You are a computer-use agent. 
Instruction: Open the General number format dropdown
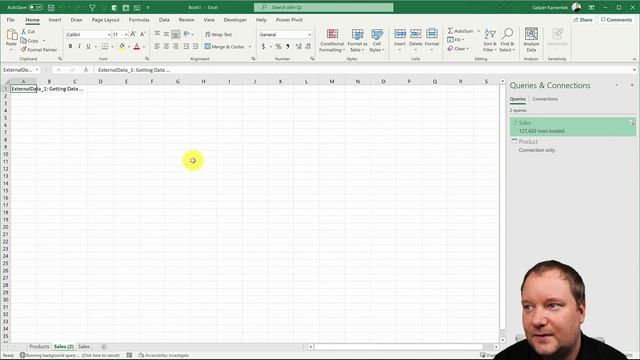coord(309,35)
